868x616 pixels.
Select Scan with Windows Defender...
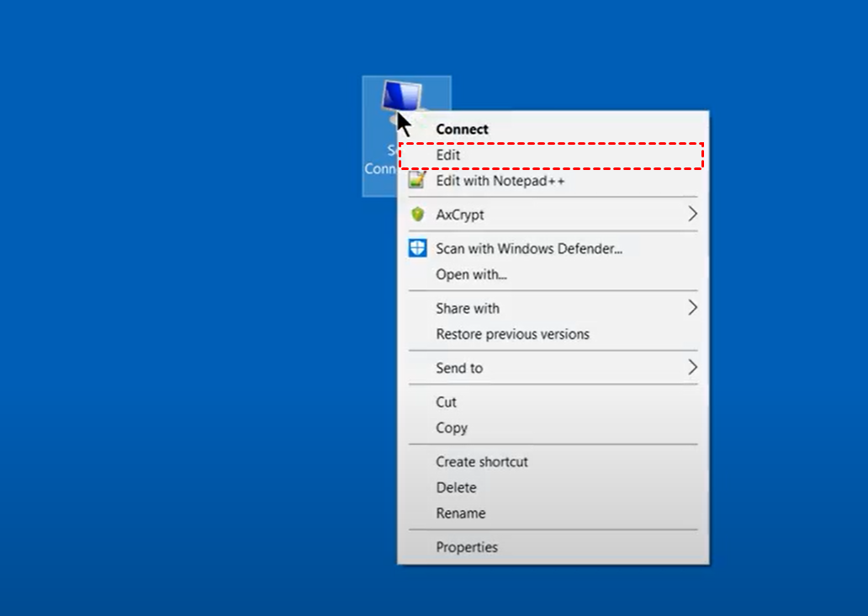tap(553, 249)
